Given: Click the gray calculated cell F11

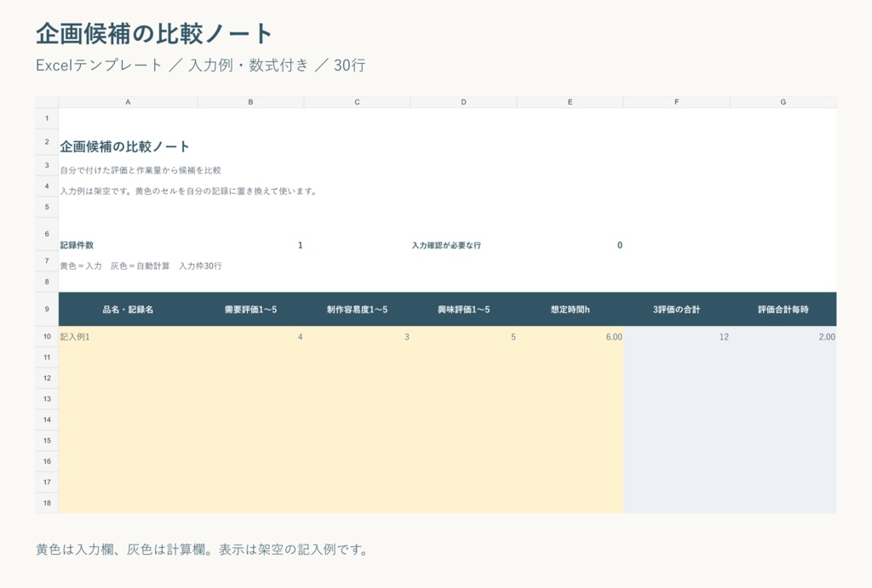Looking at the screenshot, I should (677, 357).
